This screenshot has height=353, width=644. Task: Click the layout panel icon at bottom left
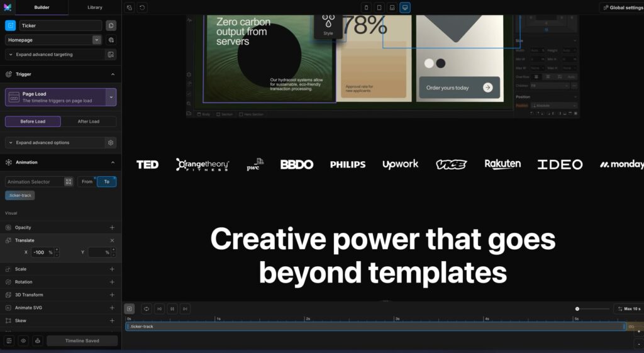pyautogui.click(x=9, y=340)
